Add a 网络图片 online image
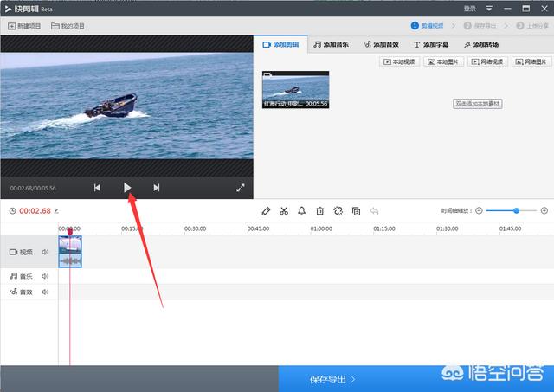This screenshot has height=392, width=554. [531, 61]
